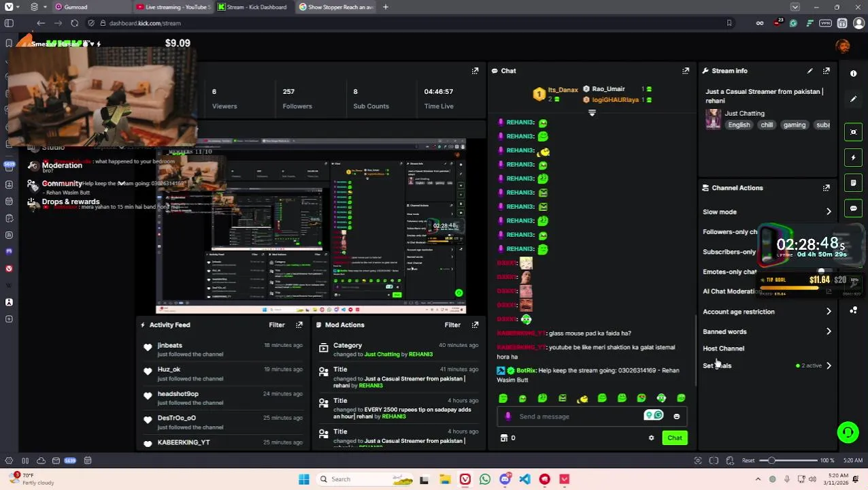The height and width of the screenshot is (490, 868).
Task: Select the English stream tag
Action: [x=739, y=125]
